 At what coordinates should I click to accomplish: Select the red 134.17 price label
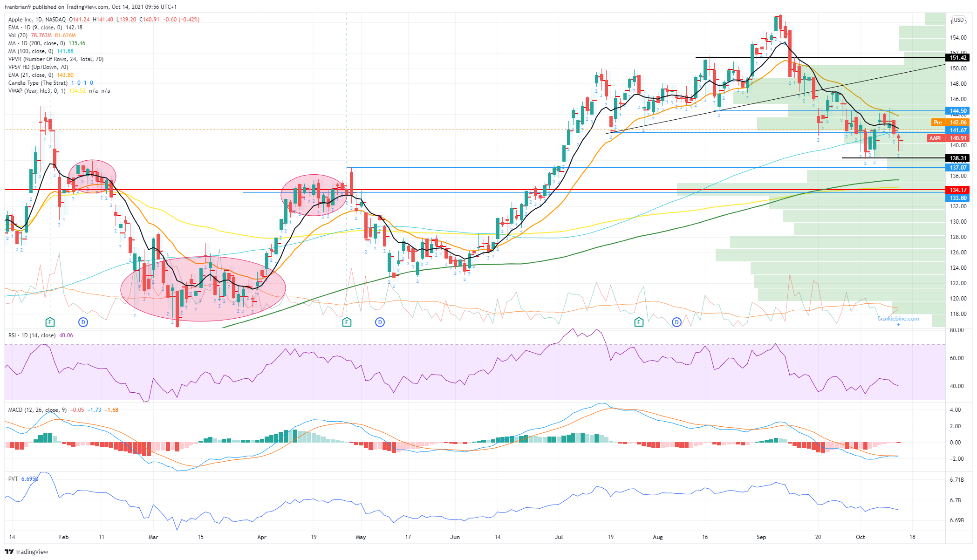pyautogui.click(x=957, y=190)
